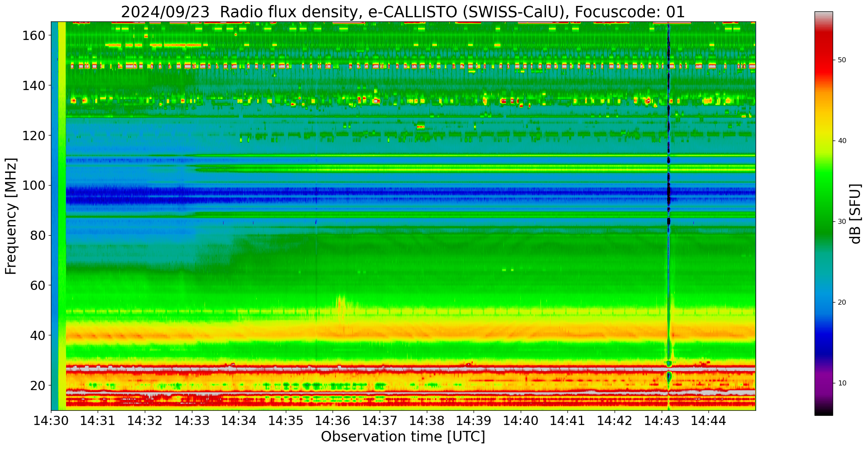The width and height of the screenshot is (868, 449).
Task: Click the 14:42 time tick label
Action: click(x=615, y=420)
